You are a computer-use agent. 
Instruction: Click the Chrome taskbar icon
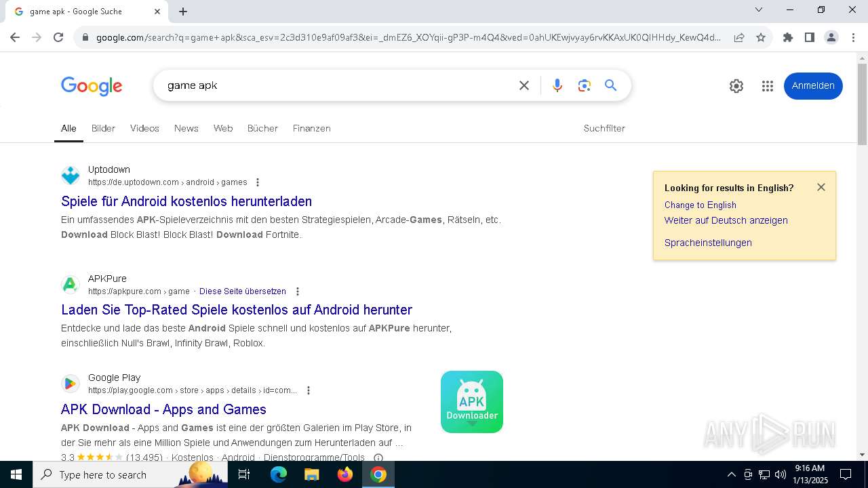click(378, 474)
